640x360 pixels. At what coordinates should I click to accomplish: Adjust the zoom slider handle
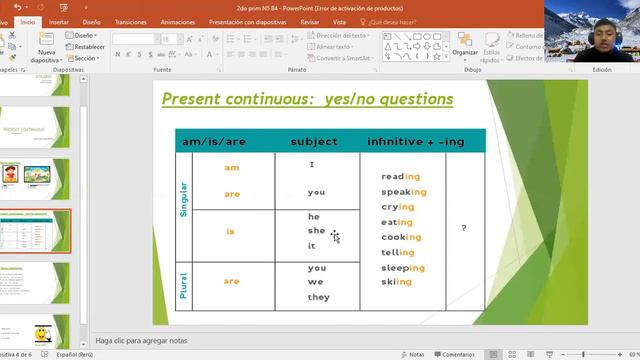click(x=583, y=354)
